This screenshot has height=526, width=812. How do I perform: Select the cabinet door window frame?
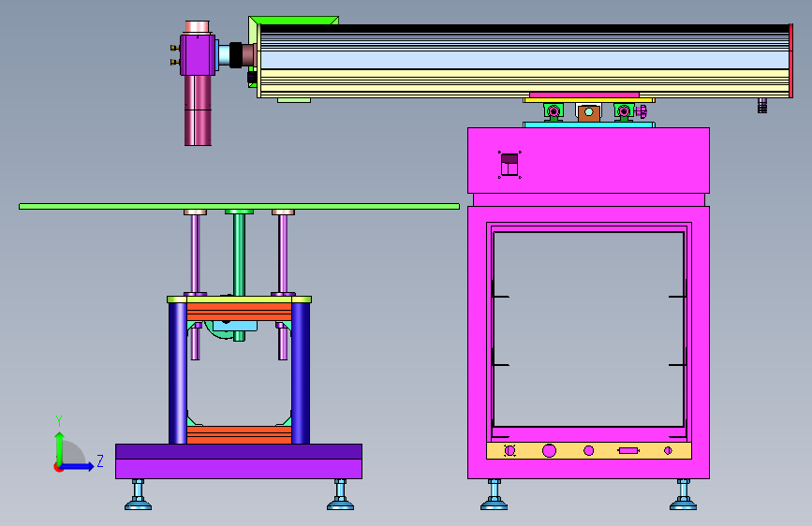[x=589, y=330]
